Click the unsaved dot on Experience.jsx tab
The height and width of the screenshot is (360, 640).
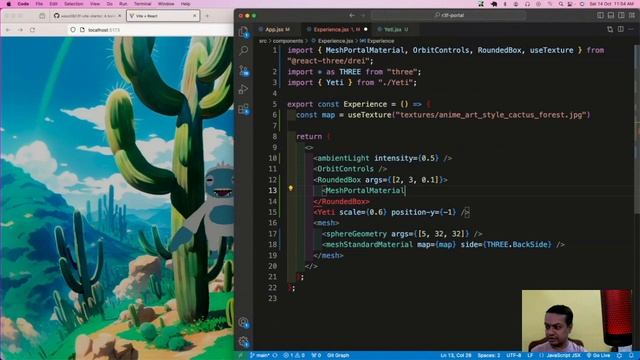[365, 29]
